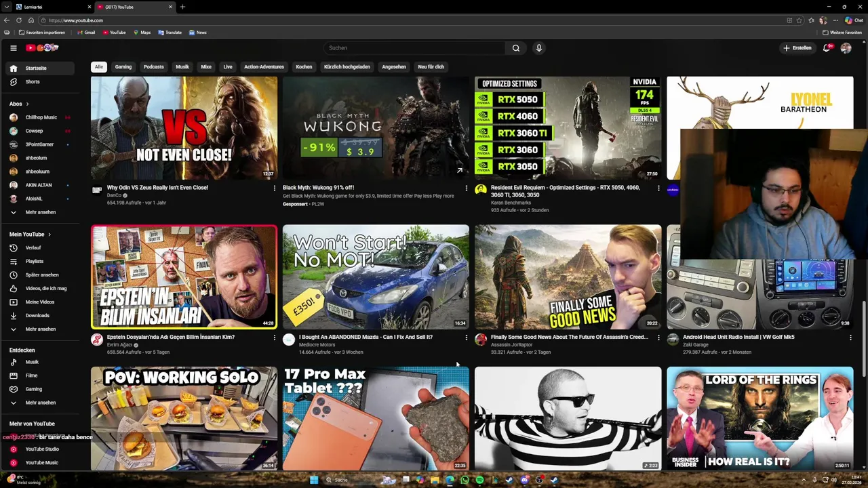The width and height of the screenshot is (868, 488).
Task: Select the Musik filter chip
Action: click(182, 67)
